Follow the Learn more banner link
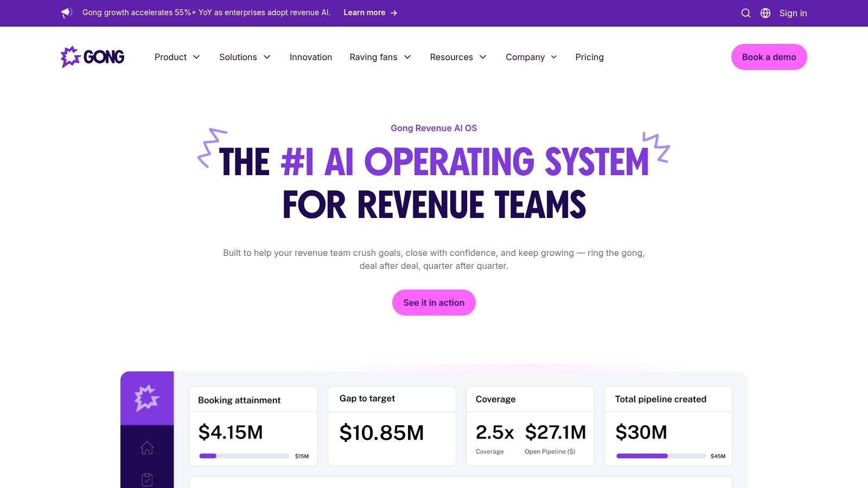The image size is (868, 488). [x=371, y=12]
